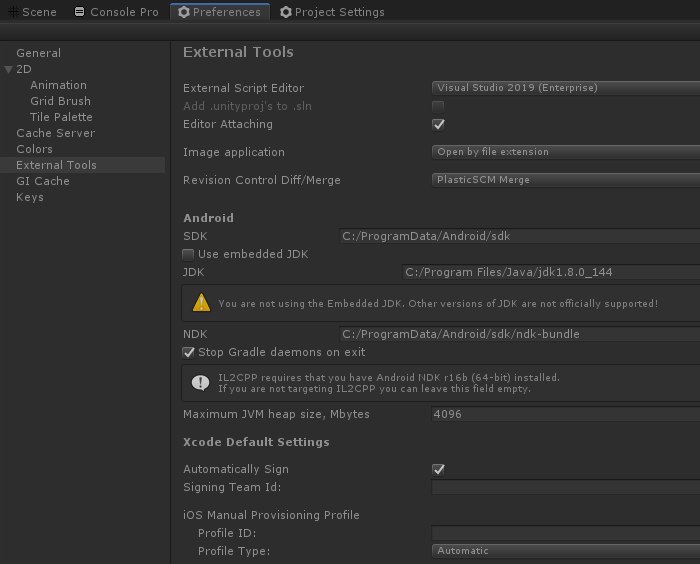
Task: Open Tile Palette preferences
Action: pyautogui.click(x=61, y=117)
